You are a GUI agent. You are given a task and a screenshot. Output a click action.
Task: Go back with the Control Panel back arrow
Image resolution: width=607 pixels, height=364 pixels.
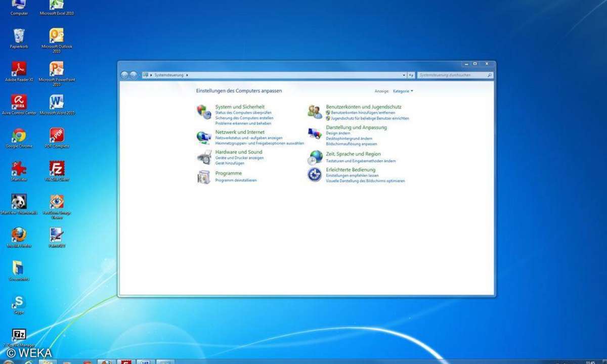124,75
